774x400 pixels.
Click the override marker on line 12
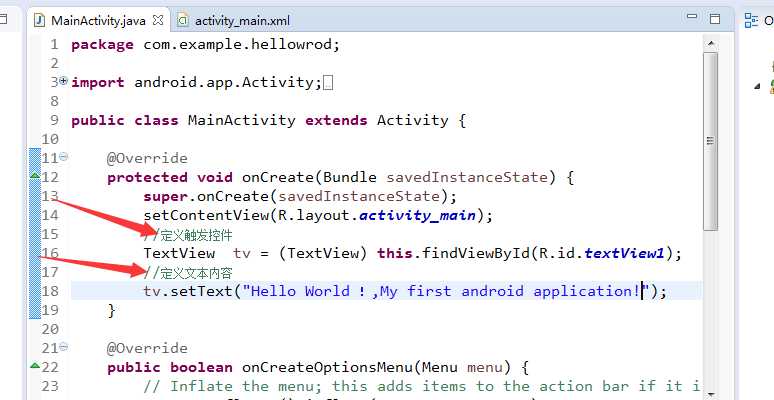(x=35, y=175)
